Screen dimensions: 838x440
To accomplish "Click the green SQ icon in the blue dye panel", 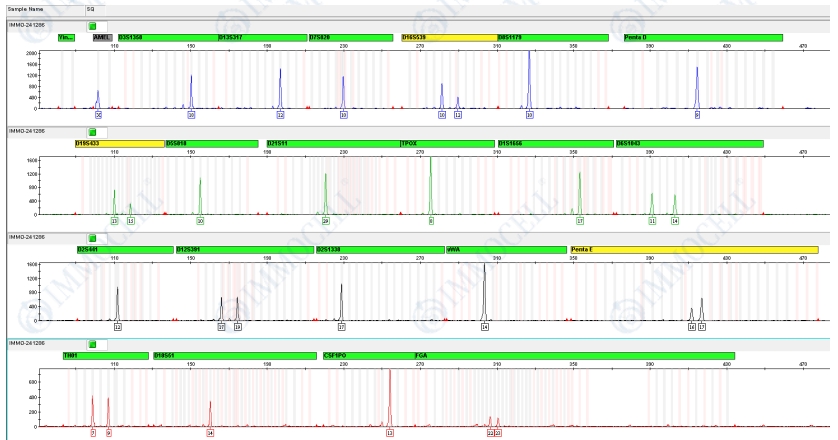I will (92, 26).
